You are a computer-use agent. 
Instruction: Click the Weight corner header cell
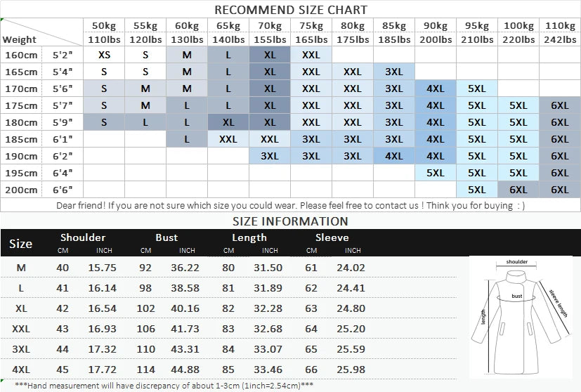click(41, 32)
